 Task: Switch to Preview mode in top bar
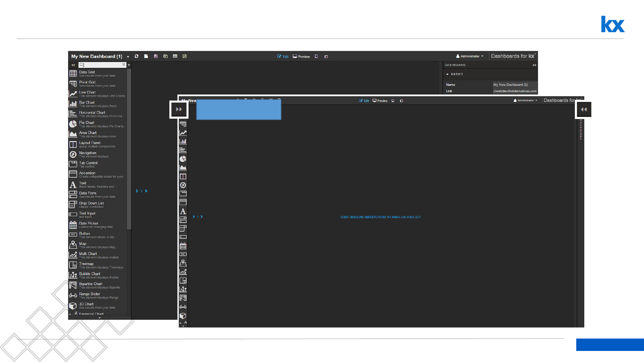click(x=301, y=57)
